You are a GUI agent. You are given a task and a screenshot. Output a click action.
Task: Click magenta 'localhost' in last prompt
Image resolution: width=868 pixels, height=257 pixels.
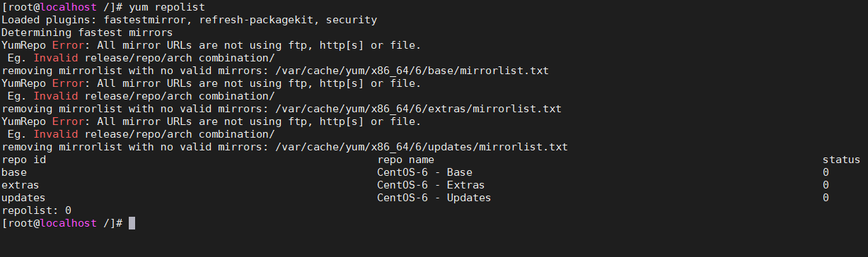tap(68, 223)
